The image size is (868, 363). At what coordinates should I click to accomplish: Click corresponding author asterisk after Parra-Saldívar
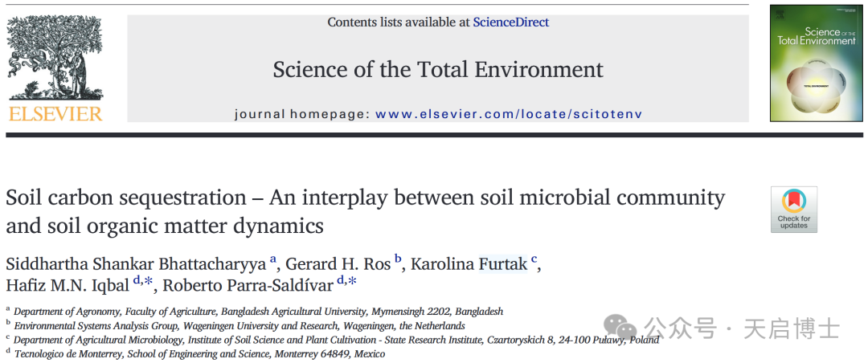pos(352,282)
